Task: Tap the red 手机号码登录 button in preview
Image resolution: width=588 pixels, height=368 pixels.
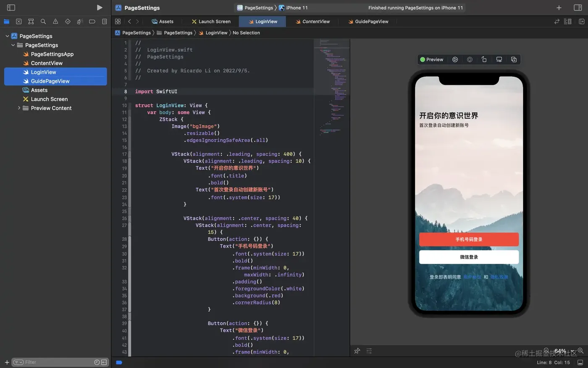Action: (469, 239)
